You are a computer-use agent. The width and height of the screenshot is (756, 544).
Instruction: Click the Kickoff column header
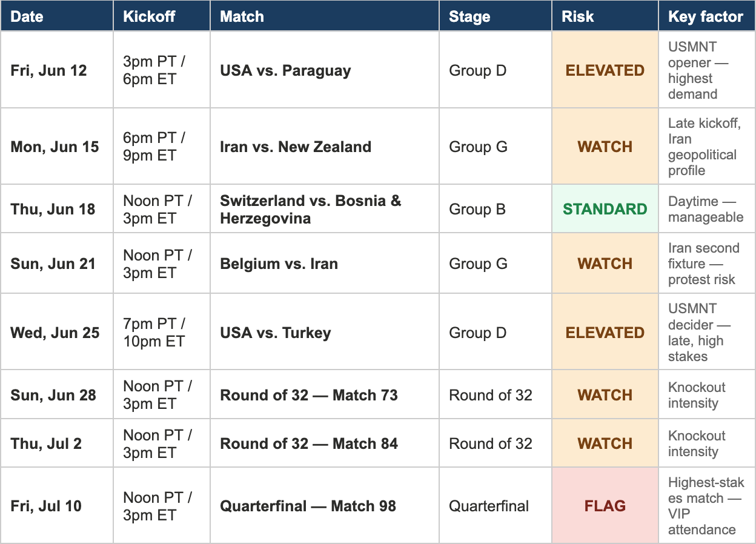[162, 16]
